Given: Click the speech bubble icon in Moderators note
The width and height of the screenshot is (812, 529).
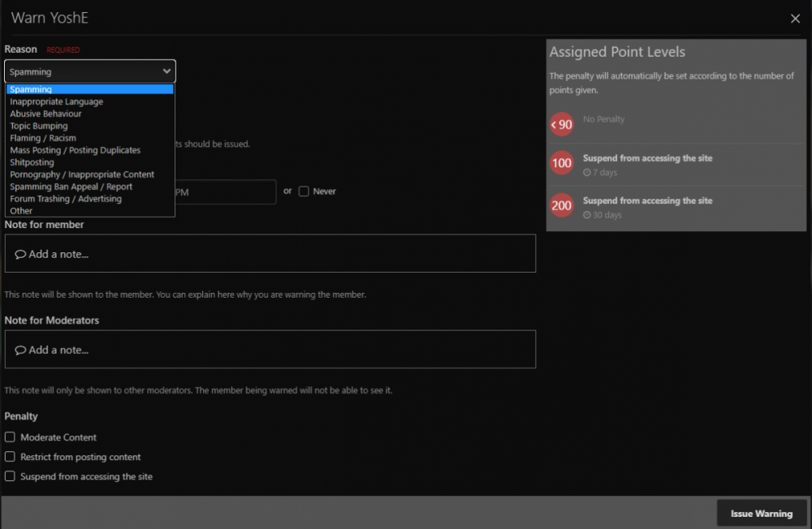Looking at the screenshot, I should (x=20, y=351).
